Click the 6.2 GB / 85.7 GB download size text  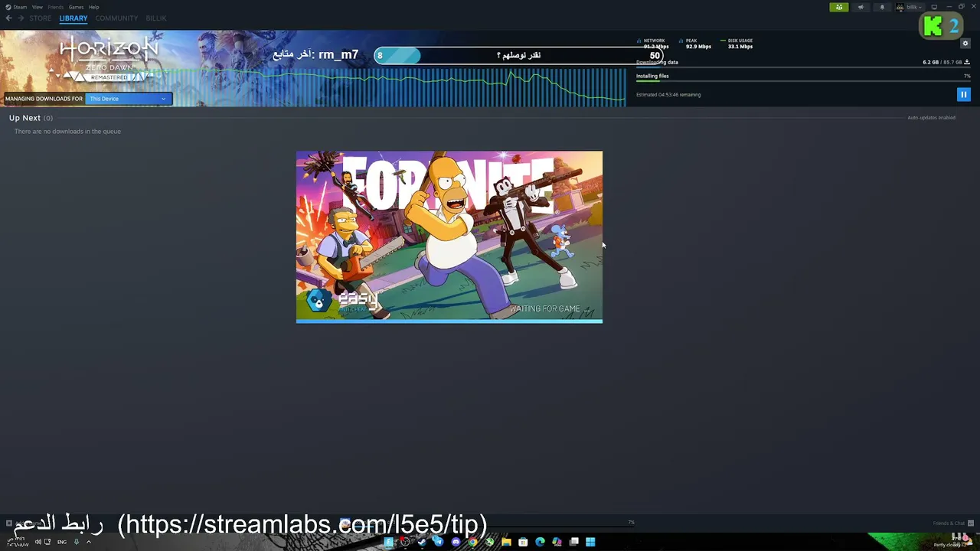[x=942, y=62]
